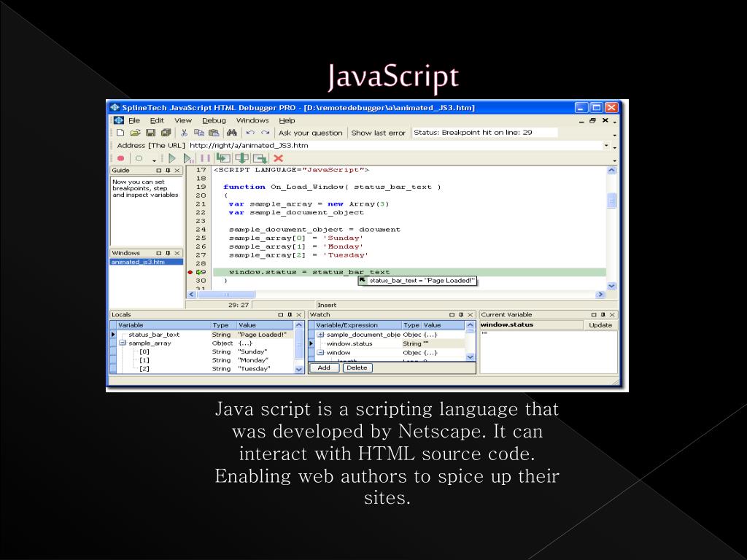Collapse the window node in Watch
Viewport: 747px width, 560px height.
pos(321,353)
